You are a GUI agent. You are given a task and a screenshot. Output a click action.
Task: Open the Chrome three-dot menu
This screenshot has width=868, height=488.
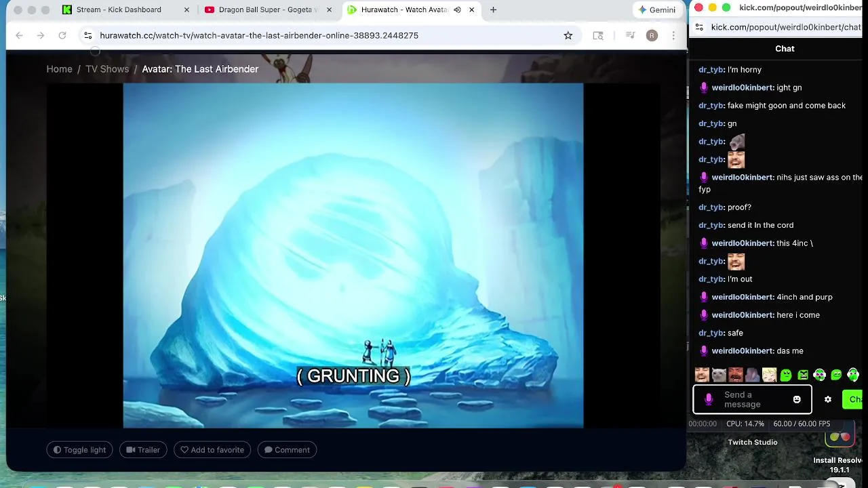coord(673,35)
